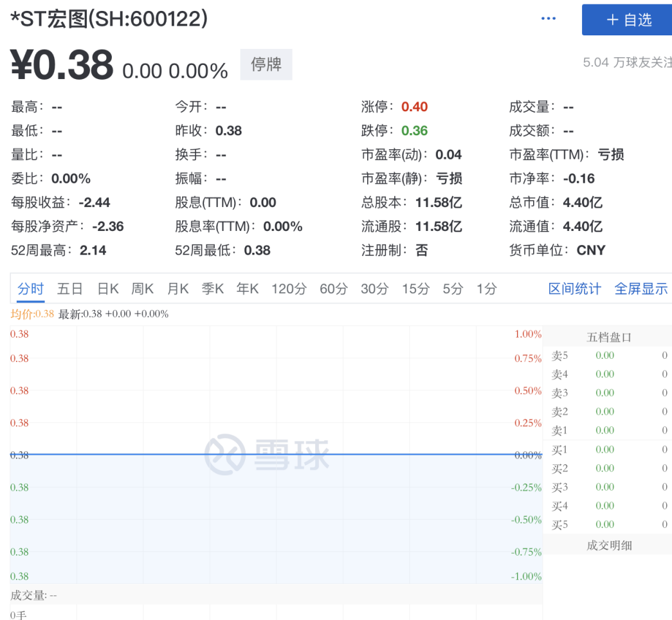
Task: Select the 15分 interval tab
Action: (x=415, y=289)
